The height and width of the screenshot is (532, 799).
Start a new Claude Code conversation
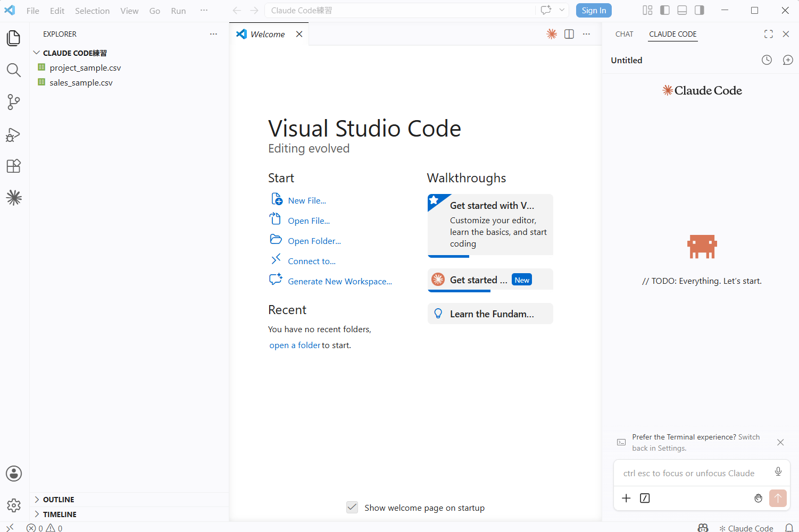coord(788,60)
